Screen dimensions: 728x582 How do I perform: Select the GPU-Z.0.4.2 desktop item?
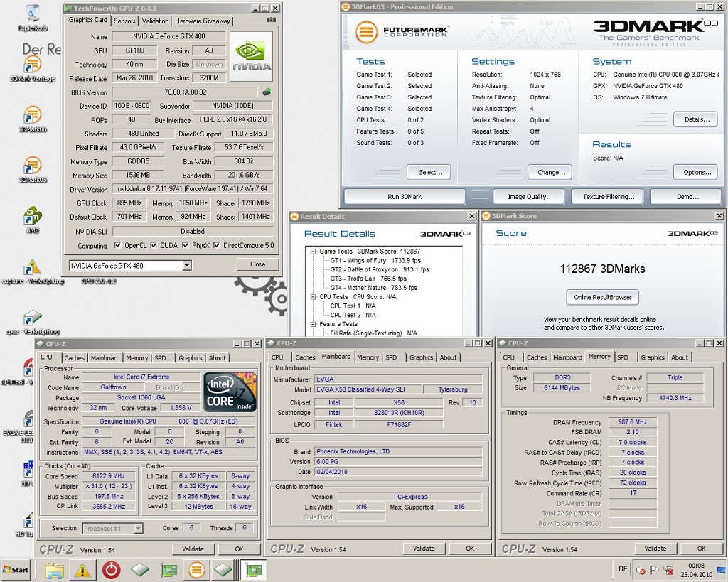(98, 281)
